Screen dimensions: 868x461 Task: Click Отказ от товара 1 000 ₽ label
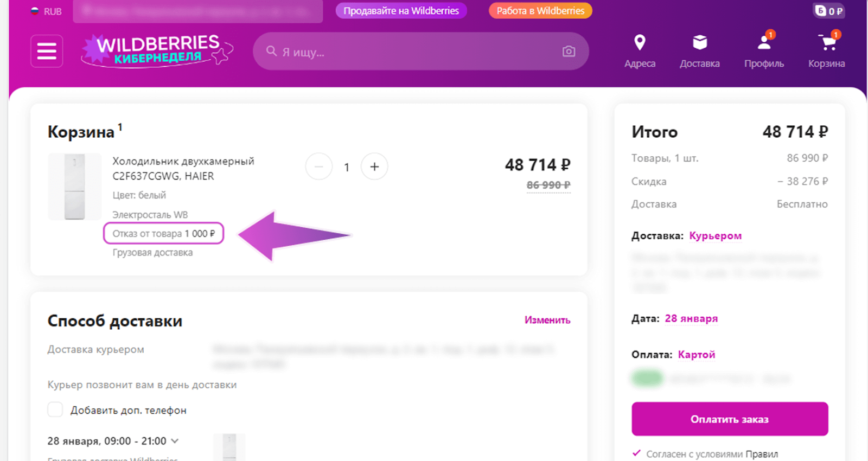[163, 233]
